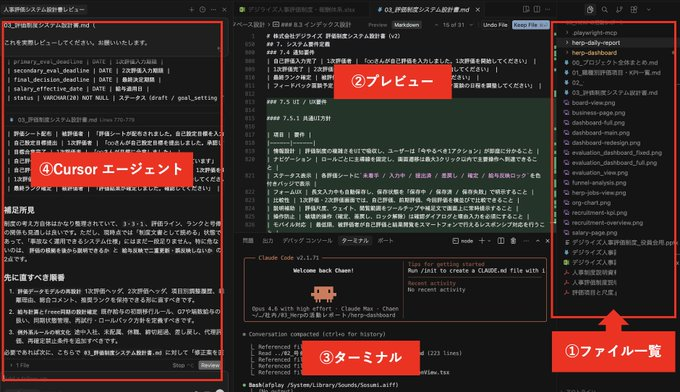Screen dimensions: 680x392
Task: Open 03_評価制度システム設計書.md Lines 770-779 reference
Action: tap(72, 120)
